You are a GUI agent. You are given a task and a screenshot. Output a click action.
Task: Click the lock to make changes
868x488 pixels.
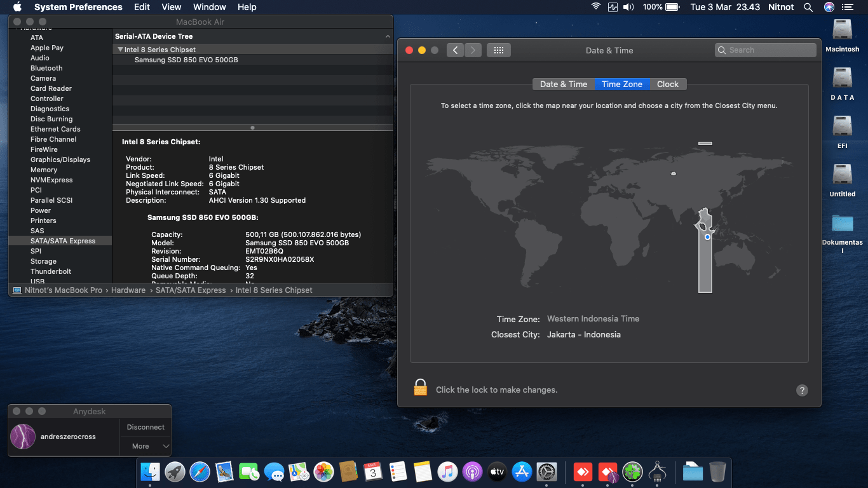tap(420, 387)
